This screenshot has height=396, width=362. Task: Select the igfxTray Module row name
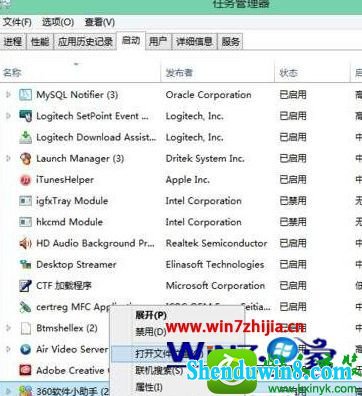(72, 201)
